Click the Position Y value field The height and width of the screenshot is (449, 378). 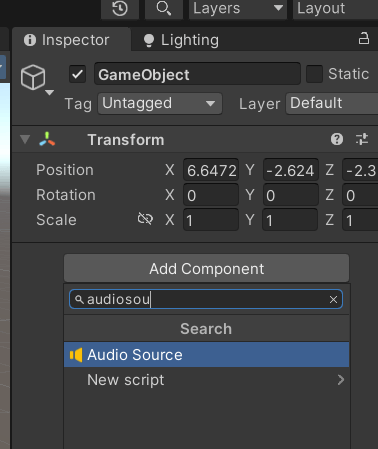pyautogui.click(x=291, y=170)
